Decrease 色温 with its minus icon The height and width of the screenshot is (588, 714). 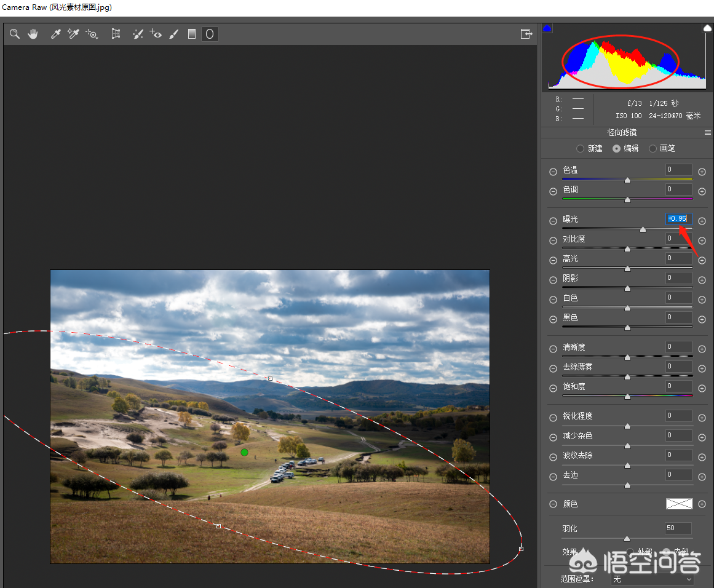click(x=553, y=172)
